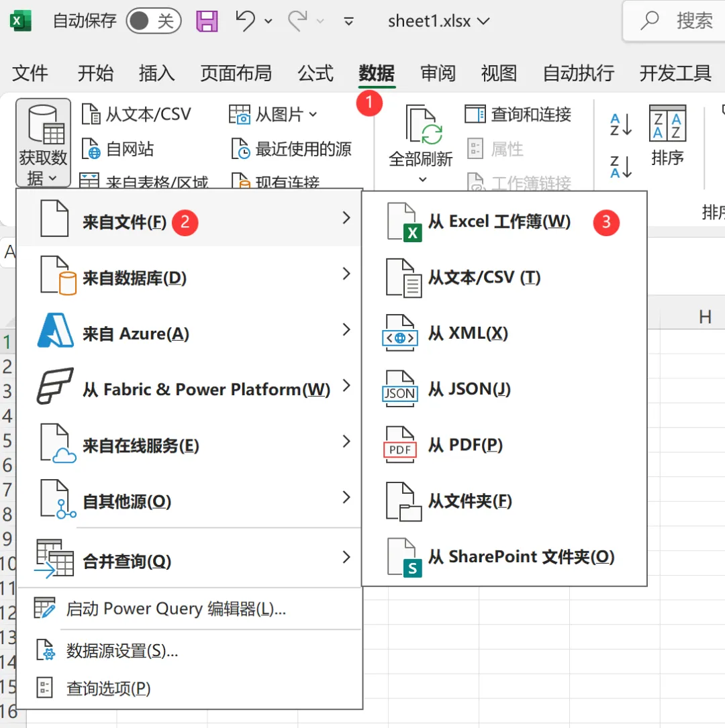
Task: Click the data source settings gear icon
Action: click(x=46, y=650)
